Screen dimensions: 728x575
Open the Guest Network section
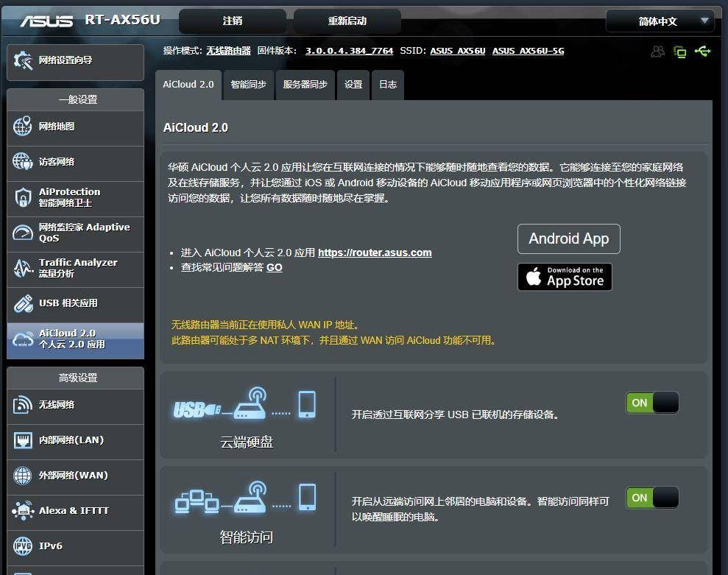coord(74,161)
